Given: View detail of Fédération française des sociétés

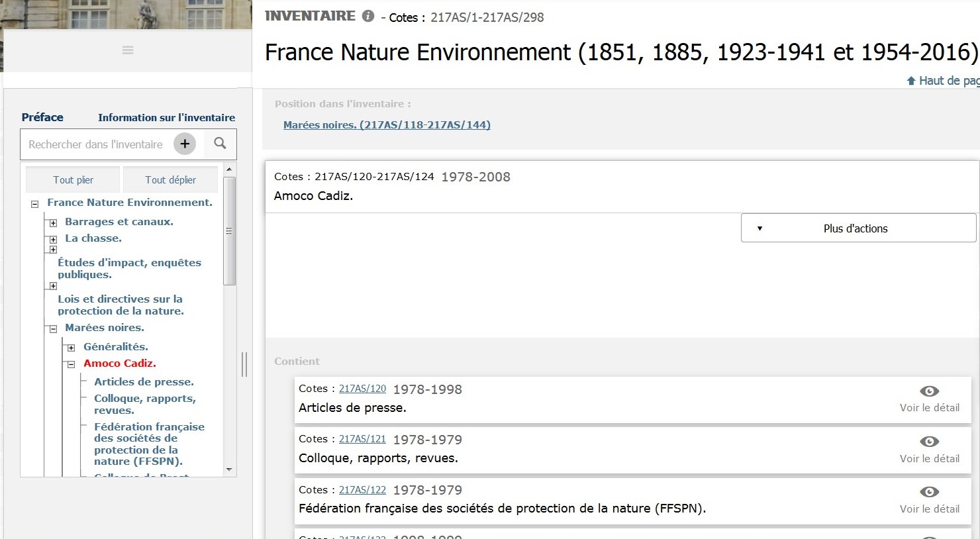Looking at the screenshot, I should point(929,499).
